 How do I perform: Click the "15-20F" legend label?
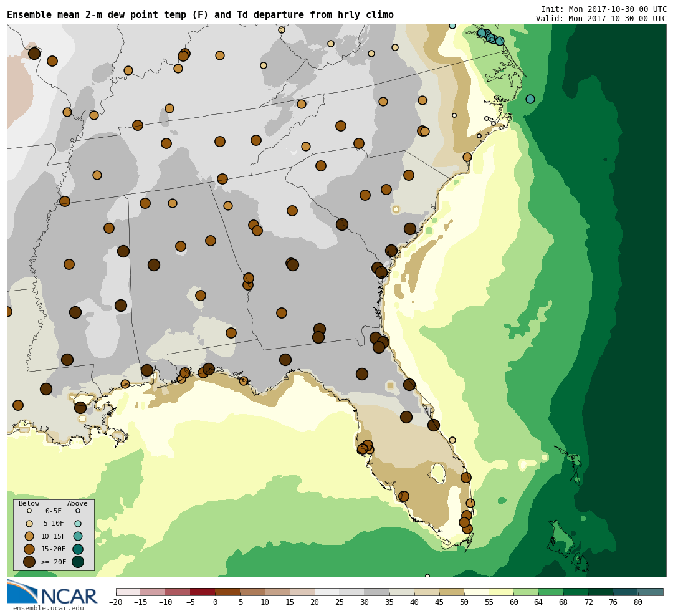pyautogui.click(x=53, y=549)
